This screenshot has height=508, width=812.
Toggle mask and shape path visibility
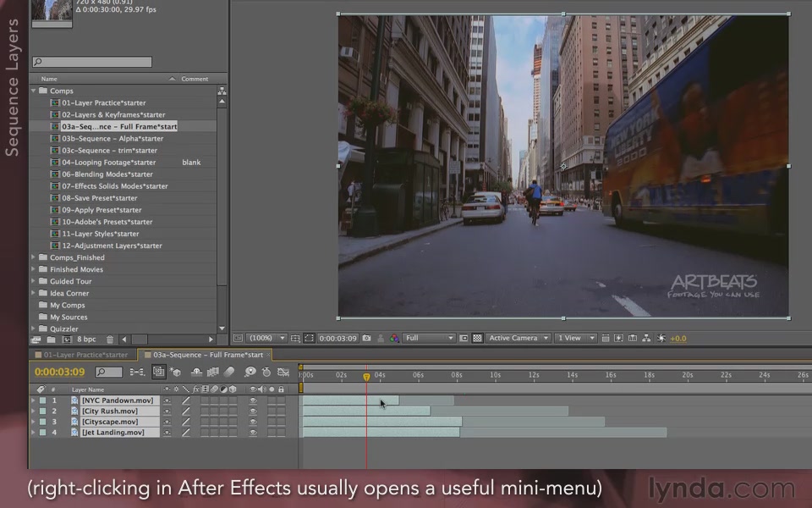(309, 338)
